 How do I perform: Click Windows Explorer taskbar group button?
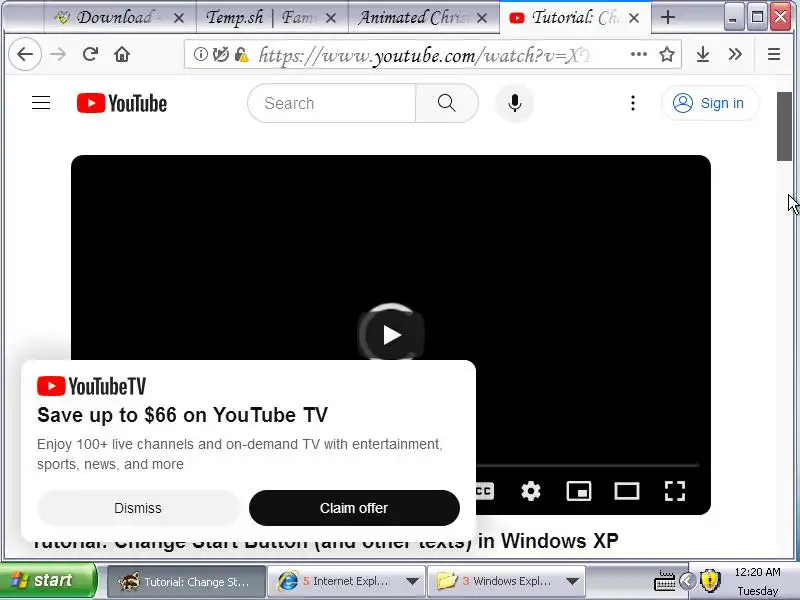click(505, 581)
